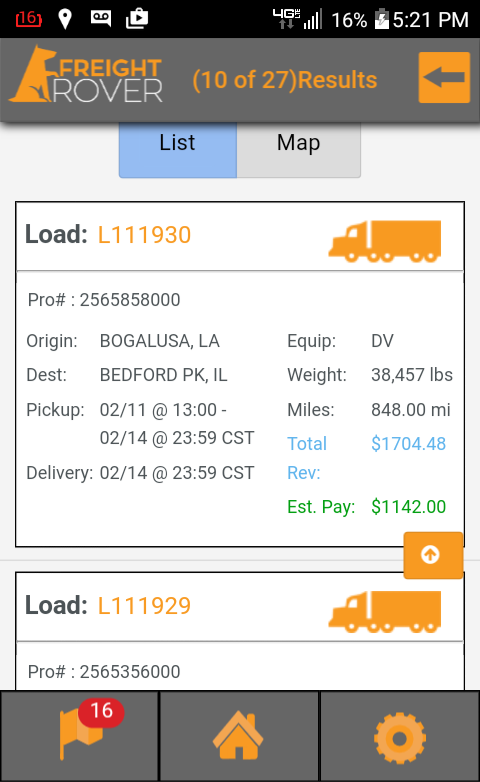Tap the Total Rev $1704.48 amount
The image size is (480, 782).
tap(408, 443)
